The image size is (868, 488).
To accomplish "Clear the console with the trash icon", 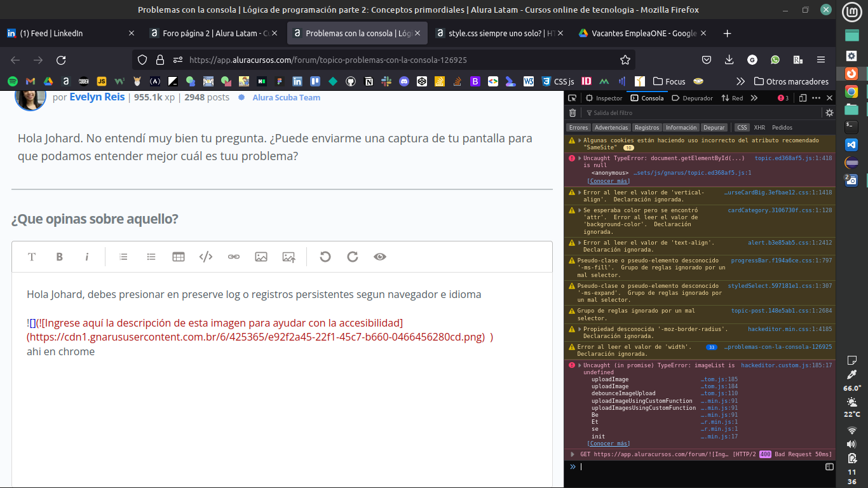I will coord(573,112).
